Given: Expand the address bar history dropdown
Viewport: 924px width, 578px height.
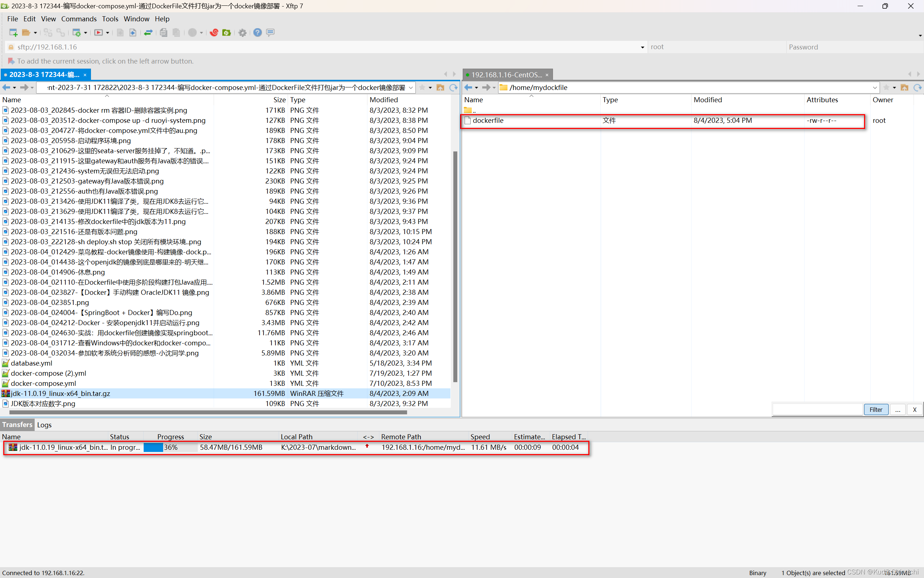Looking at the screenshot, I should click(642, 47).
